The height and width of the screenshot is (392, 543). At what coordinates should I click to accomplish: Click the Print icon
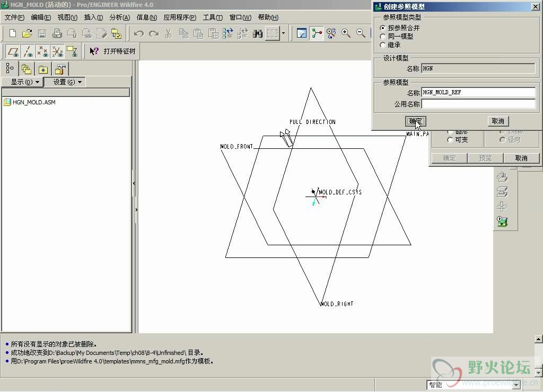[57, 33]
